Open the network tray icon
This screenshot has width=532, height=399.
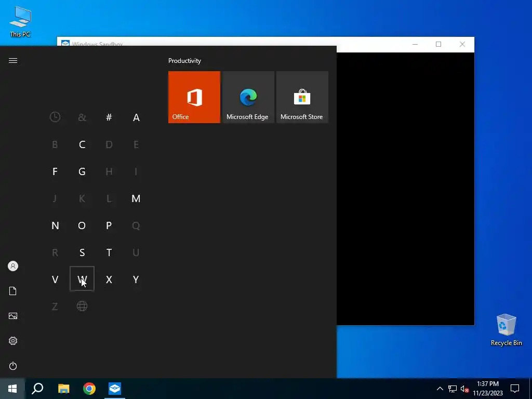(453, 389)
